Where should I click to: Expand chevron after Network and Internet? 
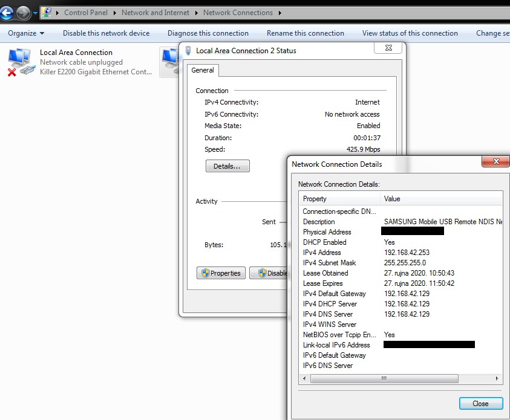[x=197, y=13]
